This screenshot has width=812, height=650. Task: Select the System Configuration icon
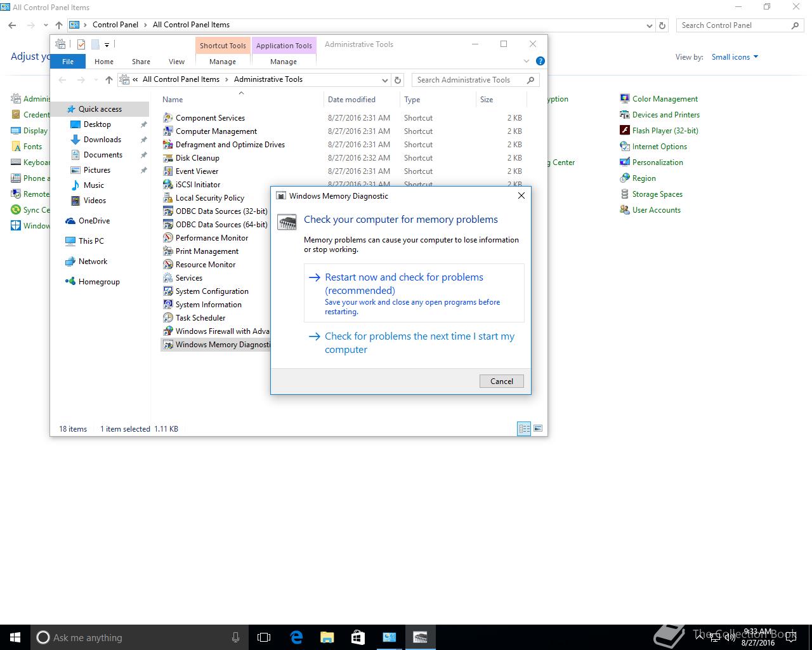pyautogui.click(x=167, y=291)
